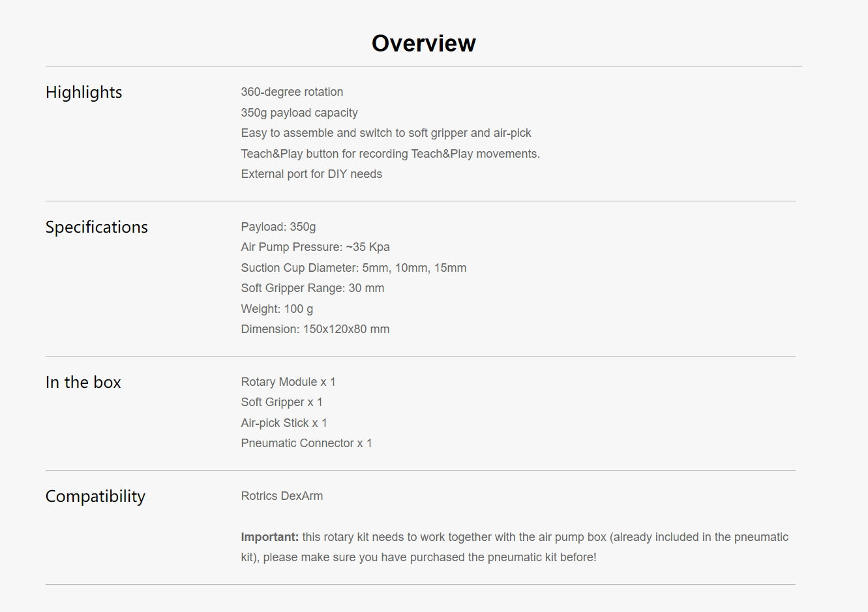
Task: Click the Weight: 100 g line
Action: coord(277,309)
